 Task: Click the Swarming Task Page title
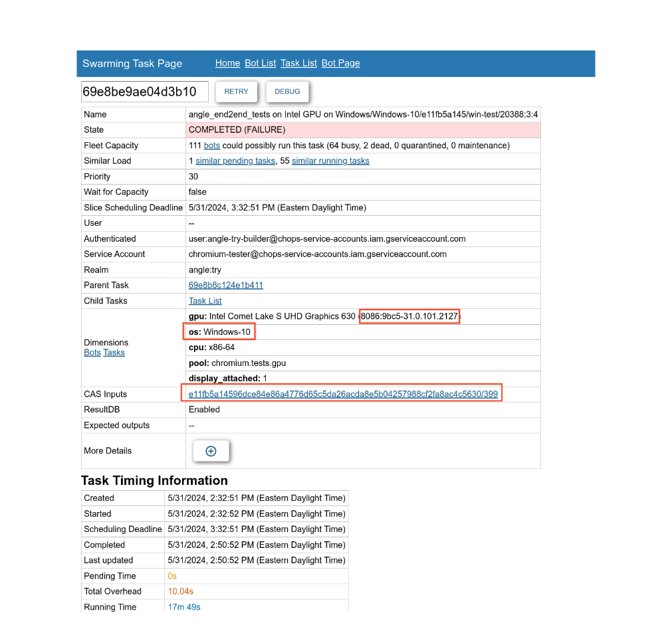click(x=132, y=64)
